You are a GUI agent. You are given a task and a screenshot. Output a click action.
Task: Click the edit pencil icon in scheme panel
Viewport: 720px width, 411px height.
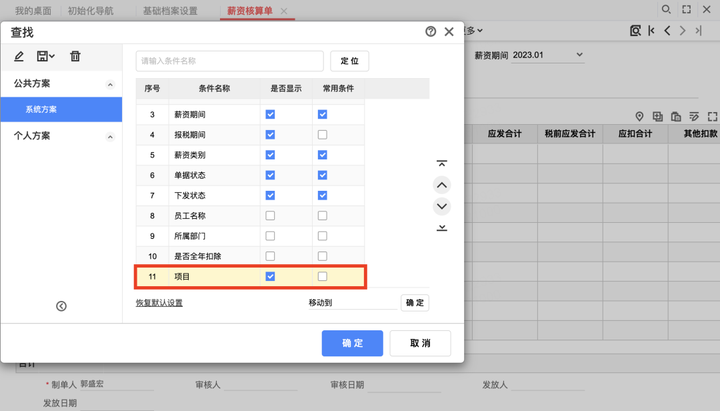tap(19, 56)
